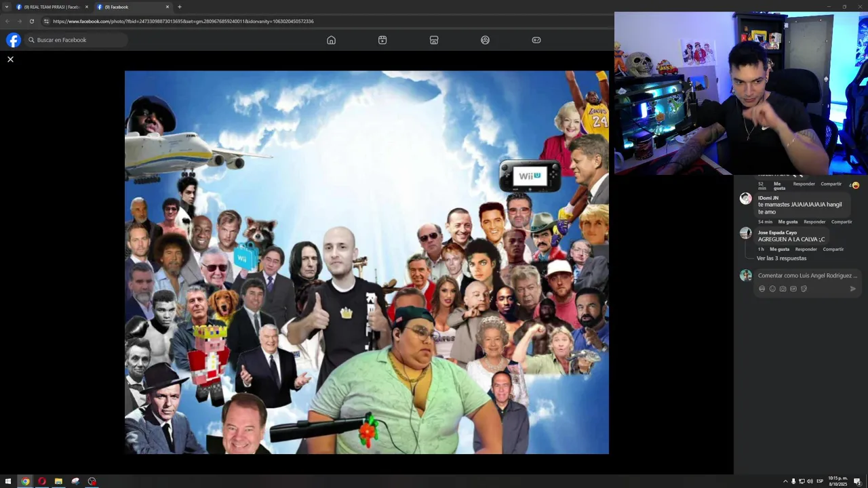The width and height of the screenshot is (868, 488).
Task: Open the shared collage photo
Action: (367, 262)
